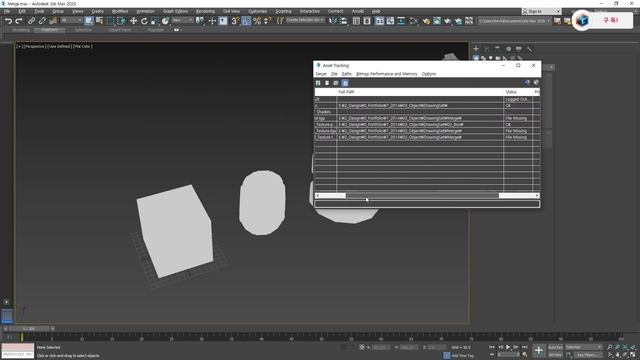Viewport: 640px width, 360px height.
Task: Click Full Path column header
Action: pyautogui.click(x=420, y=92)
